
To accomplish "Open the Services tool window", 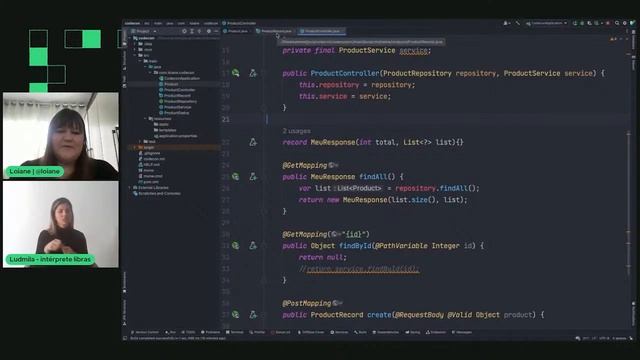I will click(x=340, y=332).
